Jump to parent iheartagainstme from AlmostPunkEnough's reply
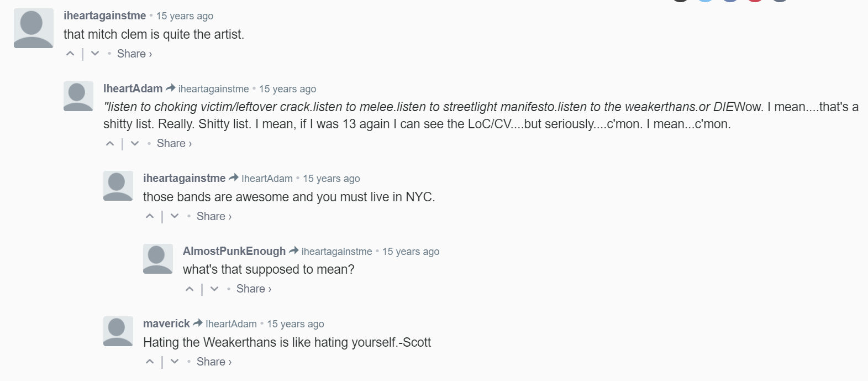868x381 pixels. tap(336, 252)
